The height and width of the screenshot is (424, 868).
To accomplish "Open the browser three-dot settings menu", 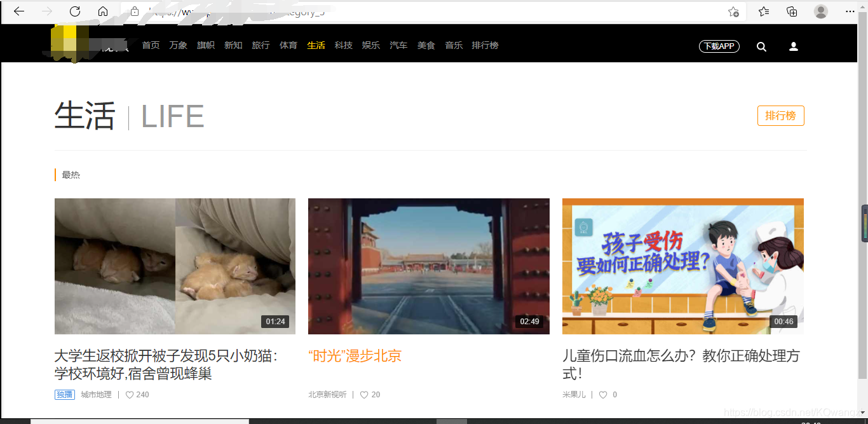I will (x=850, y=11).
